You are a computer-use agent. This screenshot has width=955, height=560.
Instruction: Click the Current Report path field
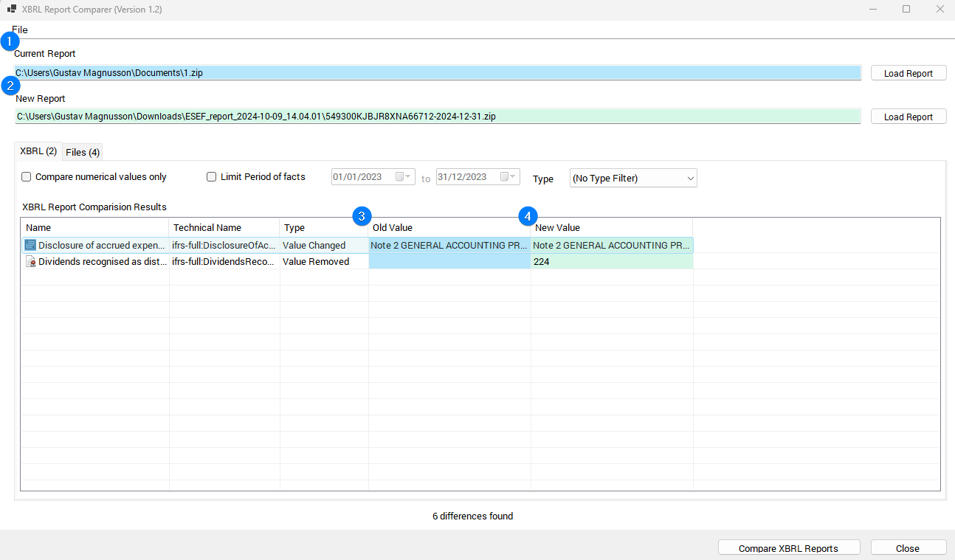tap(438, 73)
